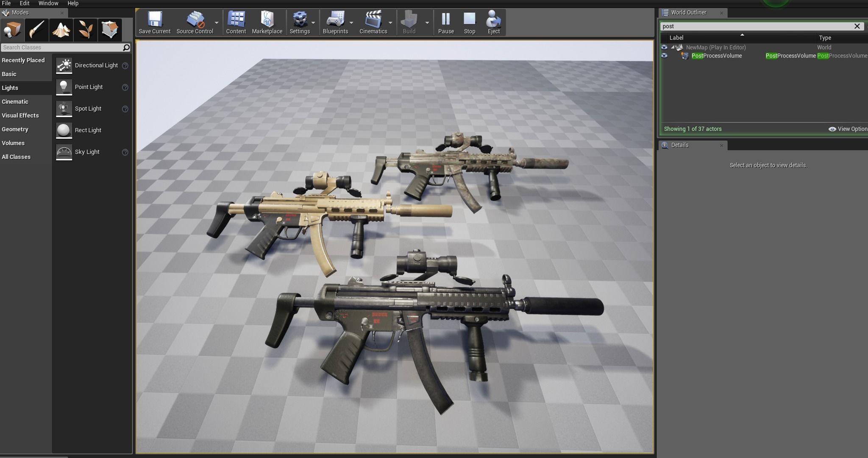The width and height of the screenshot is (868, 458).
Task: Select the Visual Effects category
Action: 20,115
